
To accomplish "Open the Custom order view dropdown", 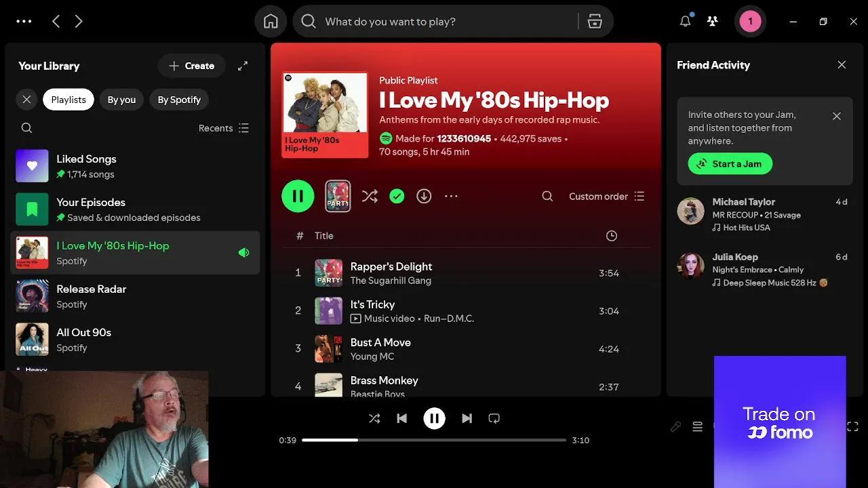I will pyautogui.click(x=606, y=197).
